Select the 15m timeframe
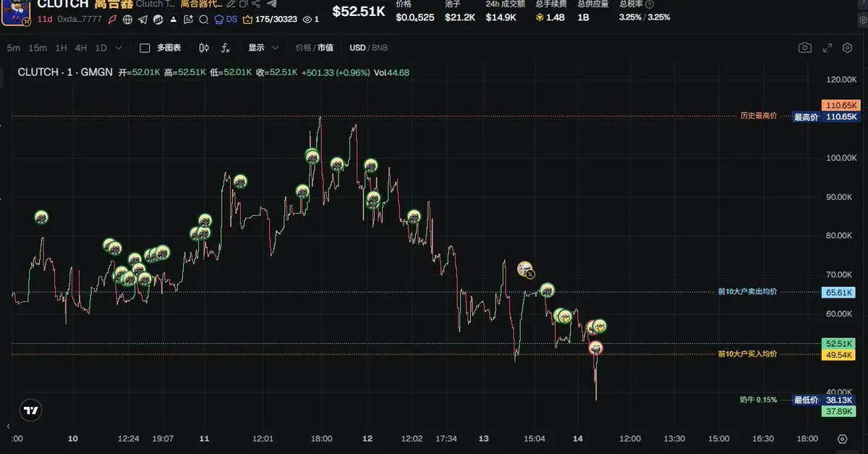The width and height of the screenshot is (868, 454). [x=38, y=48]
